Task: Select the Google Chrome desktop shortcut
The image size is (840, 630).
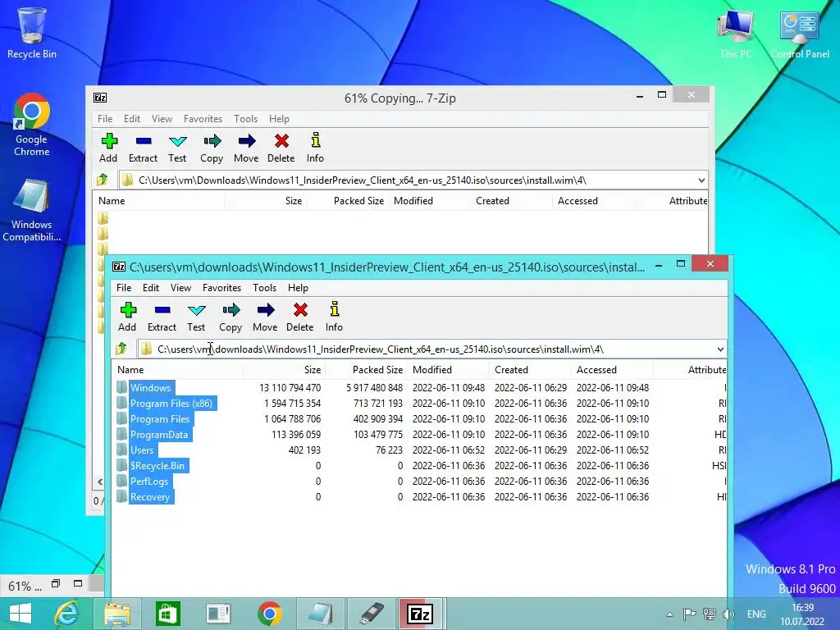Action: [32, 125]
